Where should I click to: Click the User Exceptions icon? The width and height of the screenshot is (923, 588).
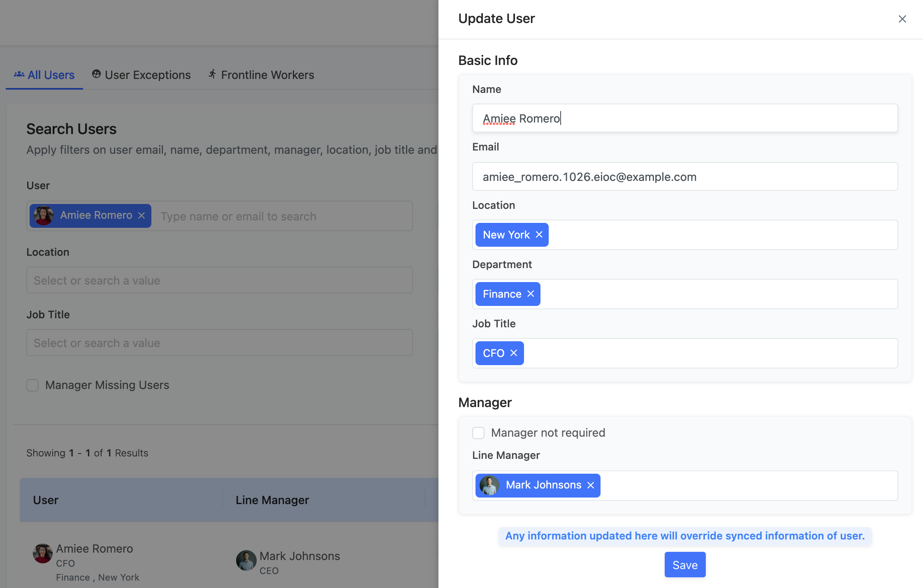96,74
